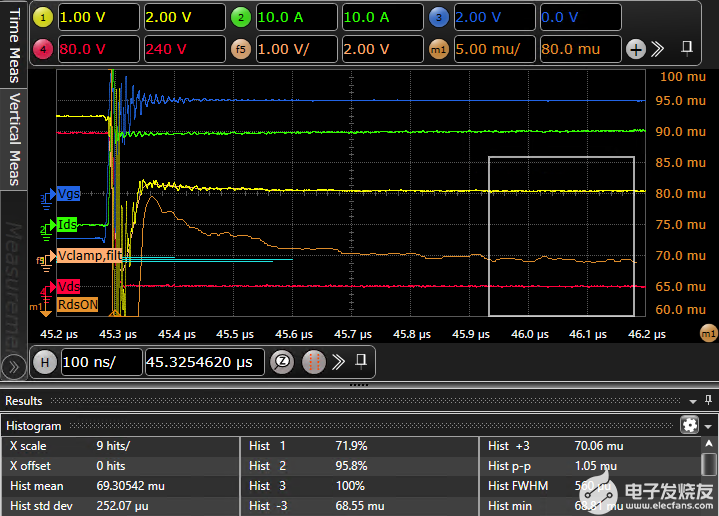Screen dimensions: 719x516
Task: Open the Histogram settings gear
Action: point(688,425)
